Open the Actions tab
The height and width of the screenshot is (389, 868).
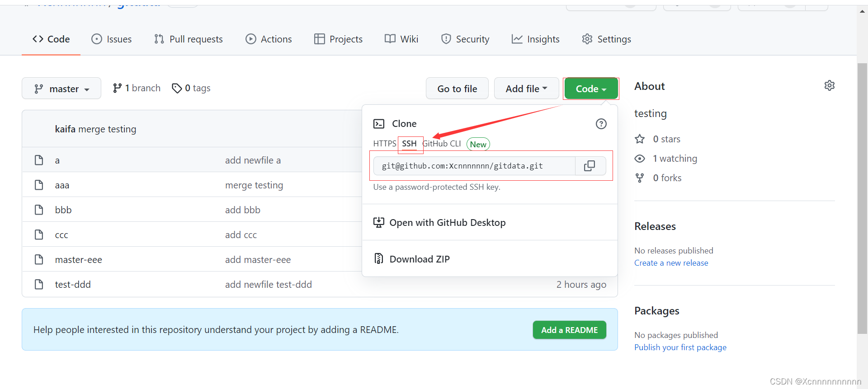[x=269, y=39]
